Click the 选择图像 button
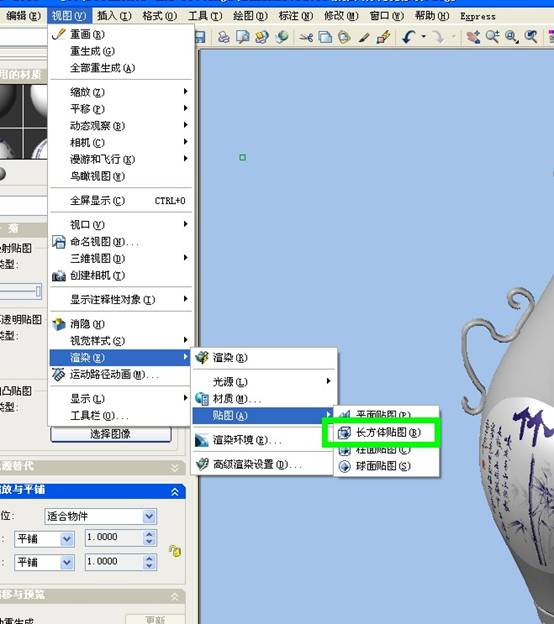 [111, 434]
